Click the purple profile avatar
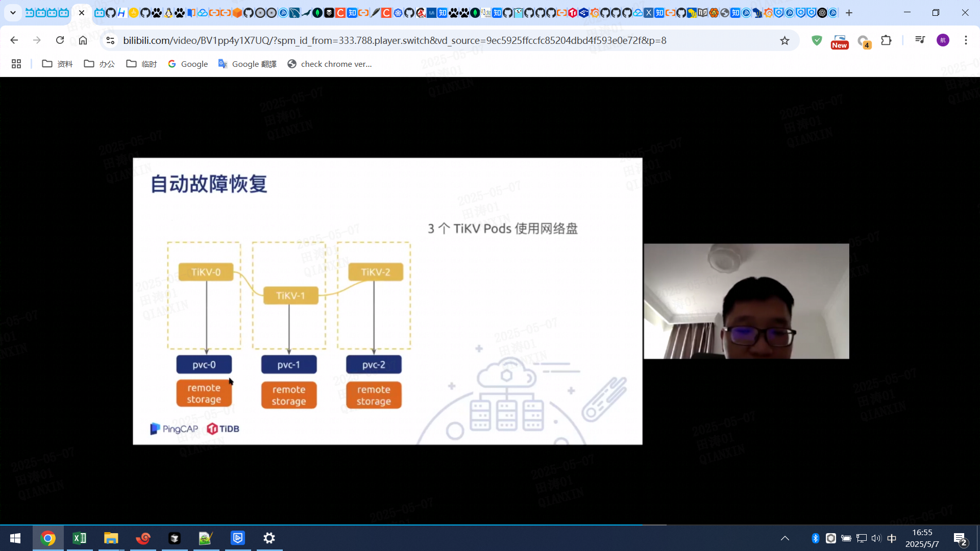Image resolution: width=980 pixels, height=551 pixels. click(943, 40)
